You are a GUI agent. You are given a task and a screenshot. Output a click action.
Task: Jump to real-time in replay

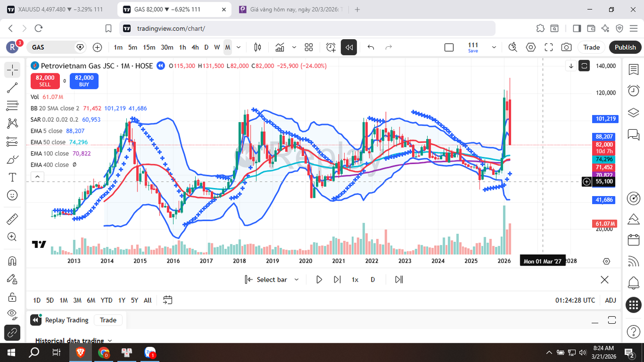point(399,280)
